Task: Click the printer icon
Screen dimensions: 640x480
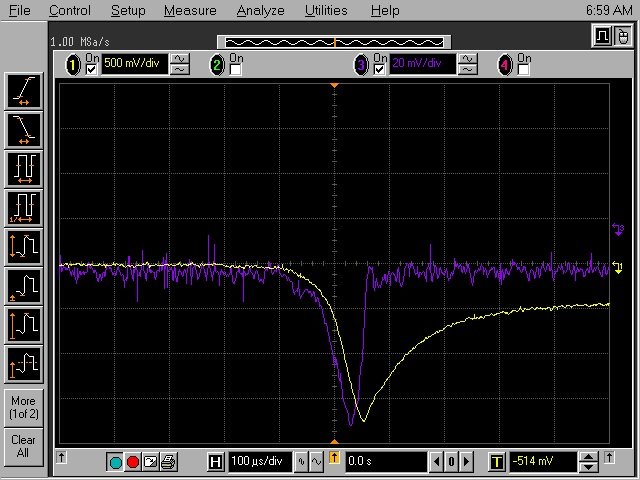Action: [x=168, y=462]
